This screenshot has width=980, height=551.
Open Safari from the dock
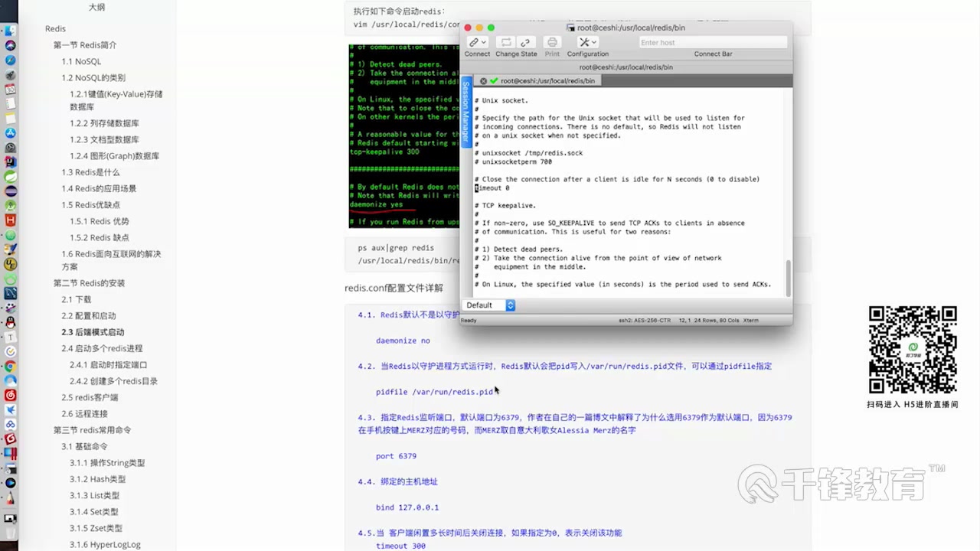pos(10,60)
